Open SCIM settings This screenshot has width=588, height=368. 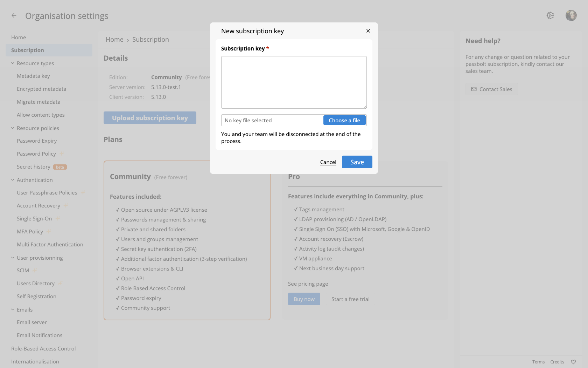pos(23,271)
